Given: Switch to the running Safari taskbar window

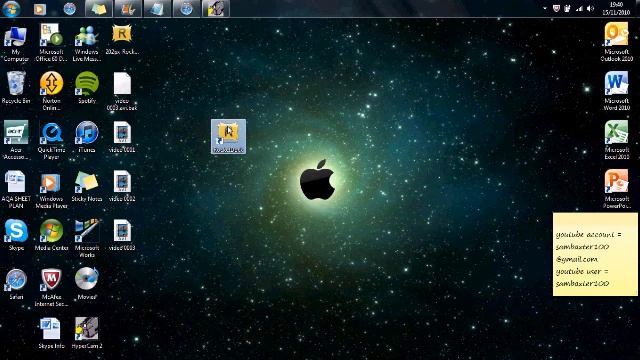Looking at the screenshot, I should click(187, 9).
